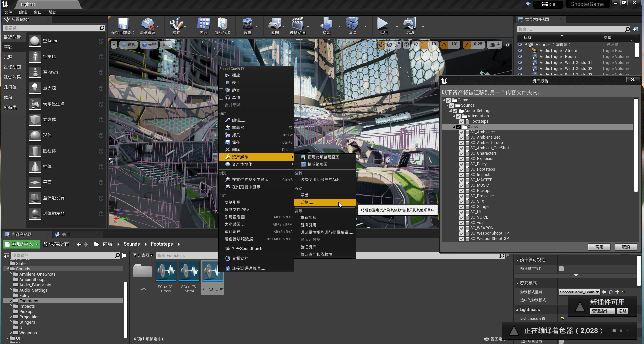Open the File menu in the menu bar
This screenshot has height=344, width=644.
8,12
